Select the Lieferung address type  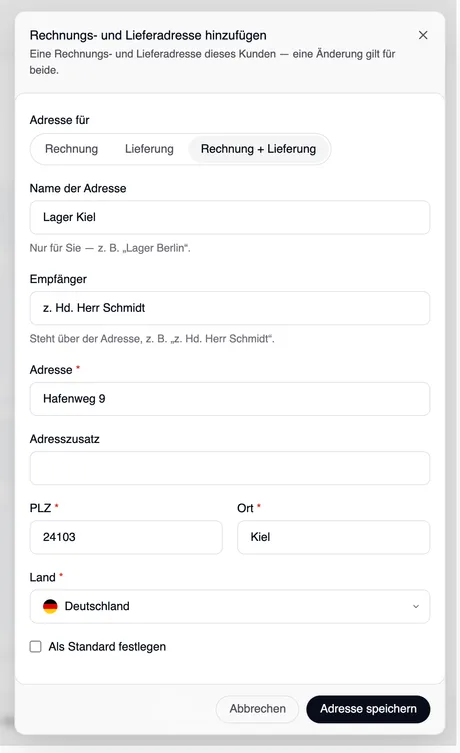(x=149, y=149)
